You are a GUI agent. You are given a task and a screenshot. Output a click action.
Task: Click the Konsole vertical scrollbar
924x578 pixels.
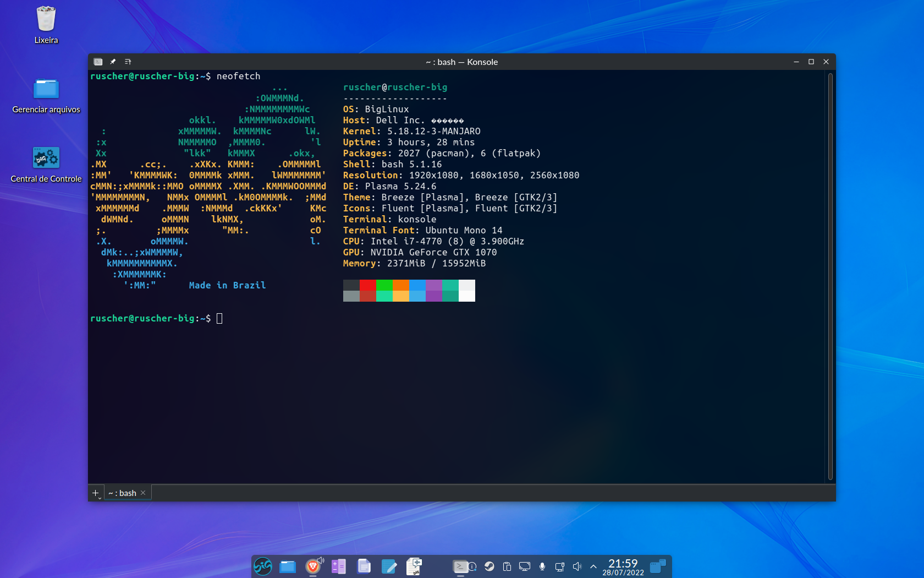(x=830, y=276)
